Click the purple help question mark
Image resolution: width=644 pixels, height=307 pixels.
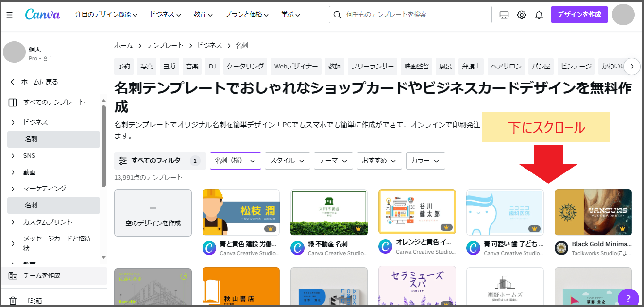[x=628, y=298]
